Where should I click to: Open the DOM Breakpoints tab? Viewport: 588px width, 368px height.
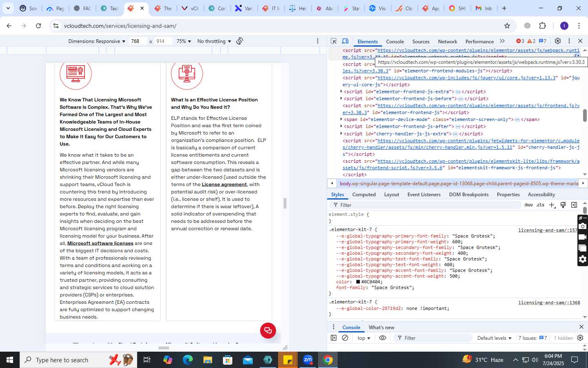(x=469, y=195)
